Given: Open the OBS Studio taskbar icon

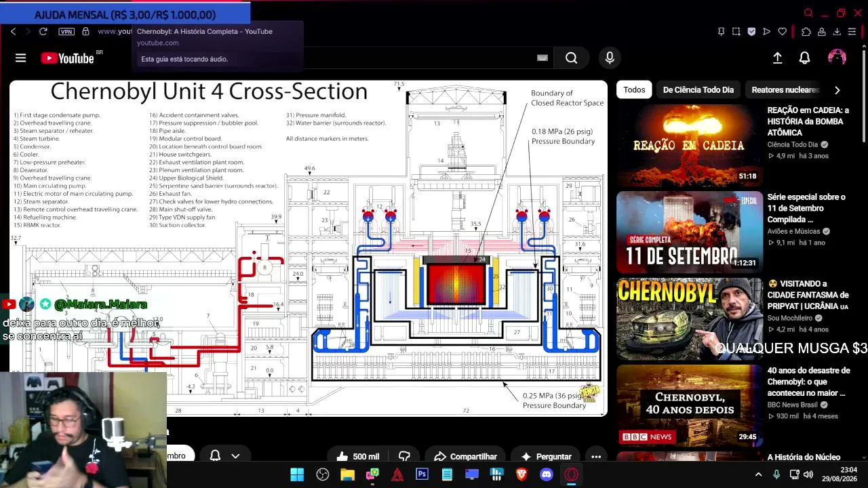Looking at the screenshot, I should coord(322,474).
